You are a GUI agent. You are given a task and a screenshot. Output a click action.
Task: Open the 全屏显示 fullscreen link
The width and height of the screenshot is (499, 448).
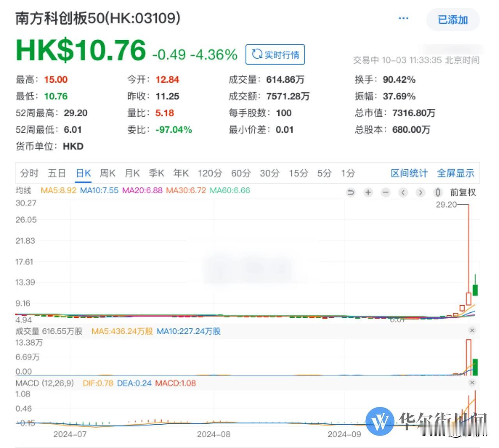(455, 173)
